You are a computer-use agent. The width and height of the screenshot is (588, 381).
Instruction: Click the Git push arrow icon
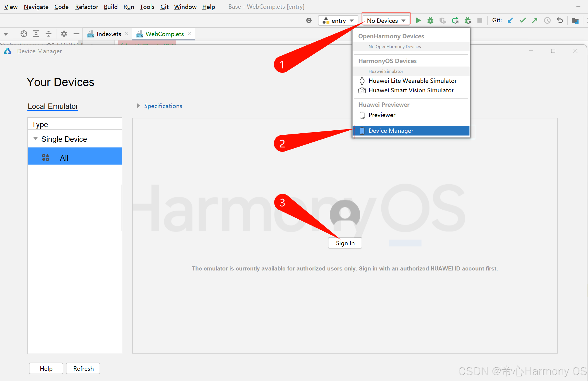pyautogui.click(x=535, y=20)
